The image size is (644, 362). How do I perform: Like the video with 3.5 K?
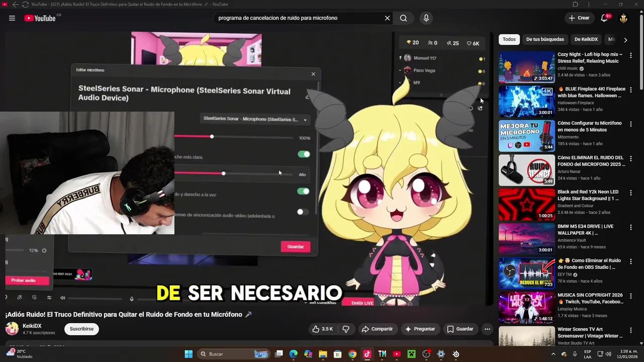tap(323, 329)
